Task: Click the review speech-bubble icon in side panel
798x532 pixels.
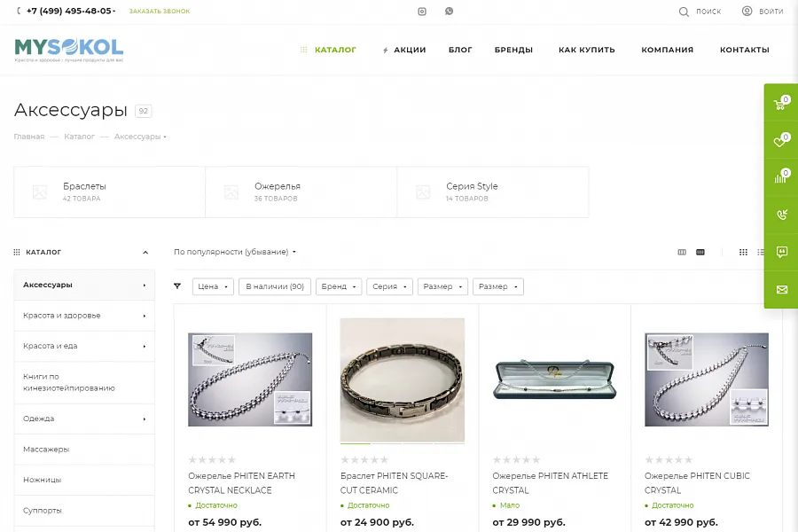Action: pyautogui.click(x=780, y=252)
